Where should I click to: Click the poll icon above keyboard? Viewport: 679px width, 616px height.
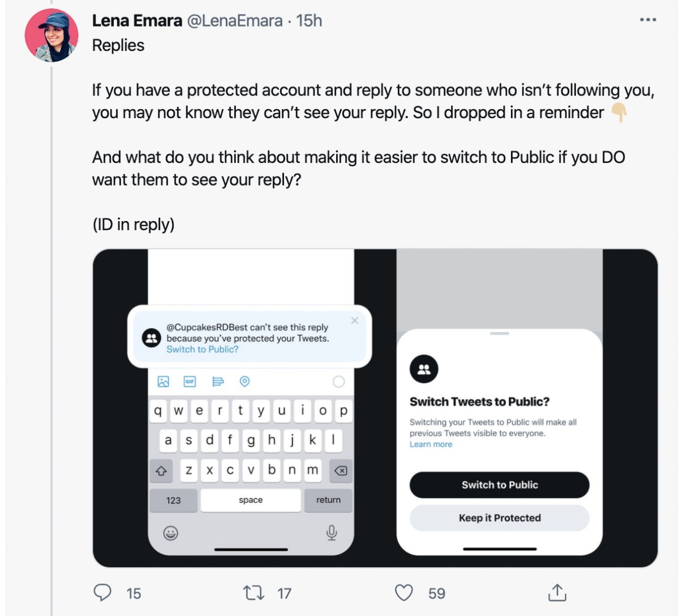coord(218,382)
